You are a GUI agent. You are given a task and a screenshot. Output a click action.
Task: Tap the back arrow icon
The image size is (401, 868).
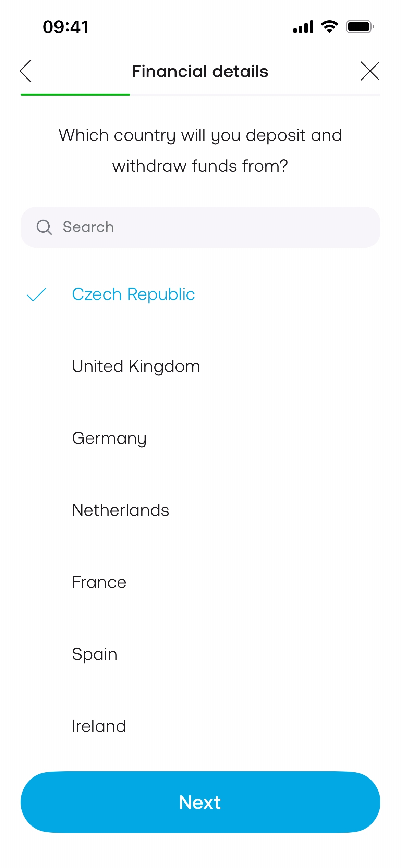point(26,71)
